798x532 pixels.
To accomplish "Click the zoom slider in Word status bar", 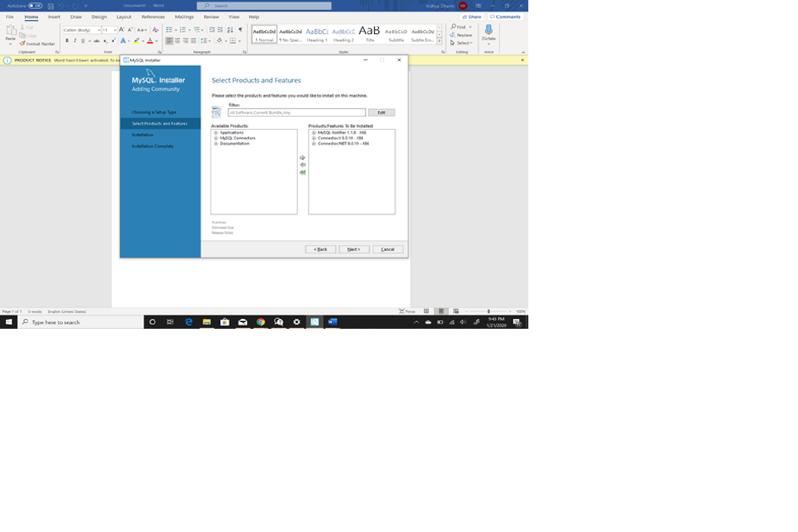I will pos(489,312).
